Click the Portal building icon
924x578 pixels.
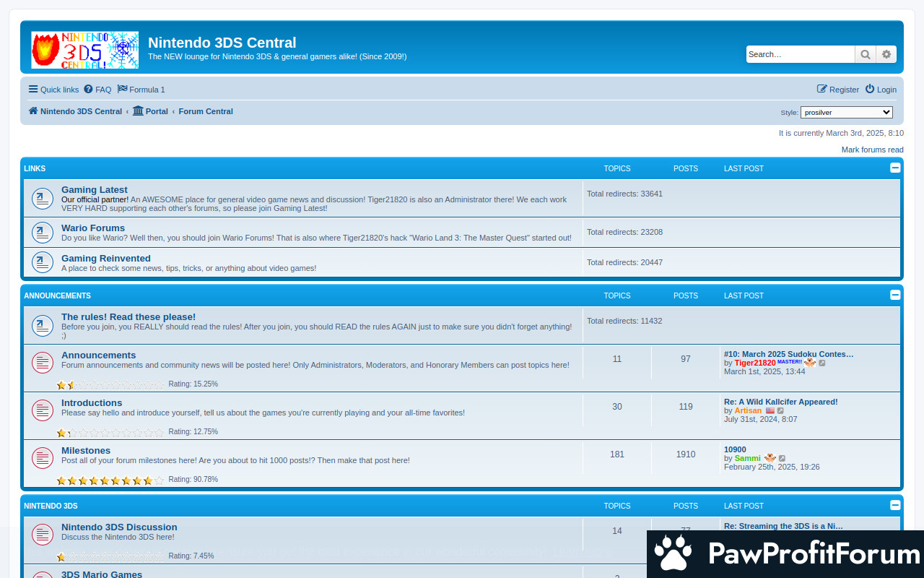click(x=138, y=111)
